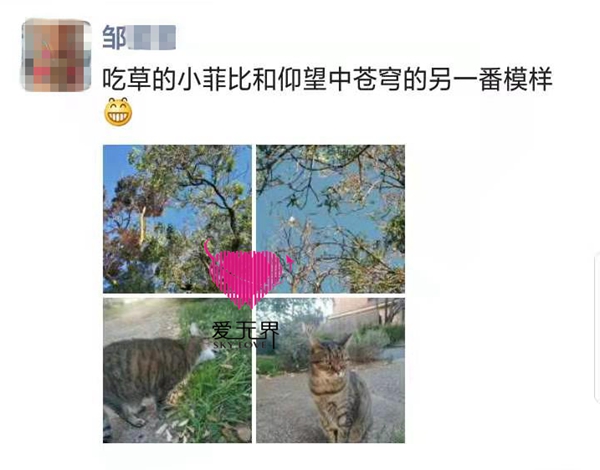Click the blurred part of the username
Screen dimensions: 600x470
(152, 38)
